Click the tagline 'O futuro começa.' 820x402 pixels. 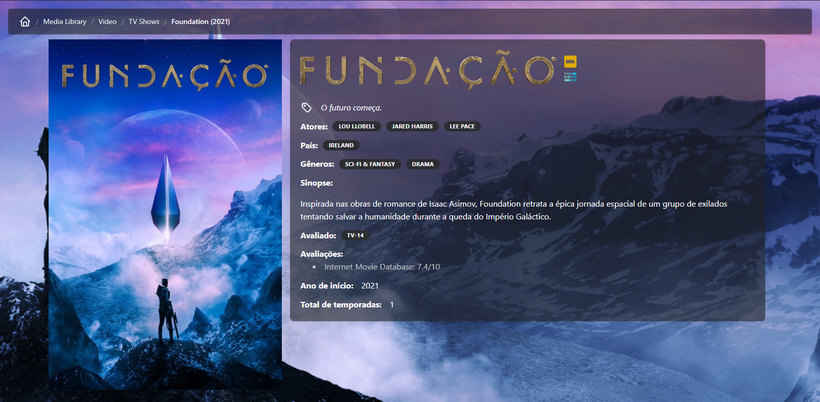(x=351, y=108)
